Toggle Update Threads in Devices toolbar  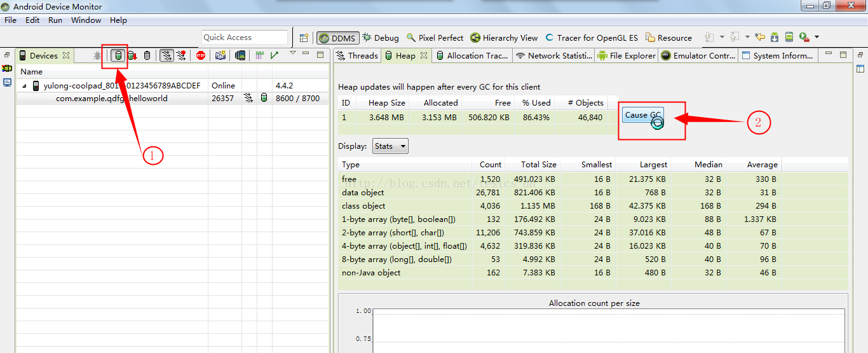(x=166, y=56)
